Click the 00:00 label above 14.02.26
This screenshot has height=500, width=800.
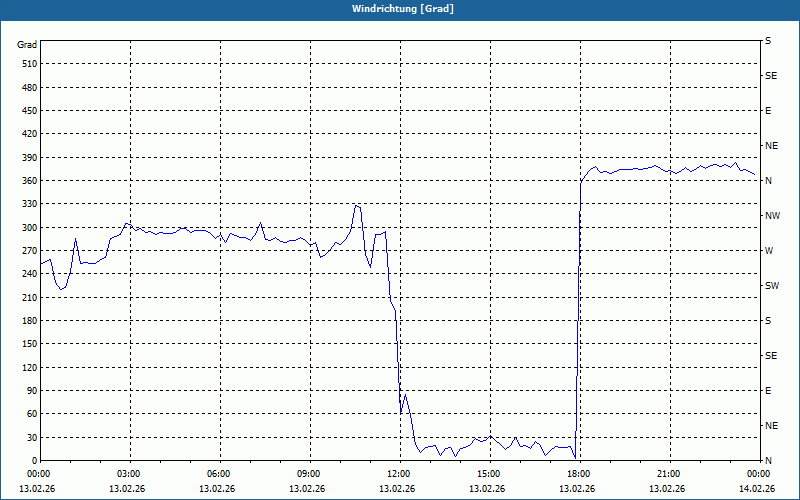click(x=757, y=474)
